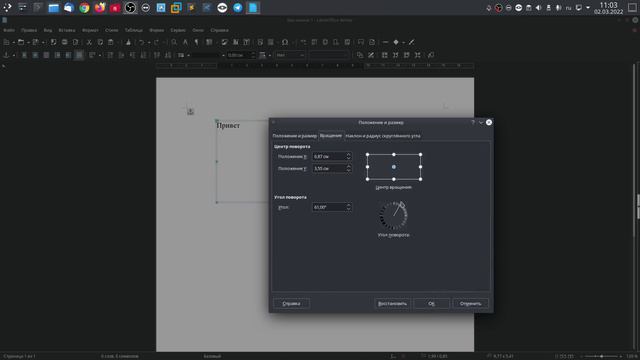Click the dialog's question mark help icon
Image resolution: width=640 pixels, height=360 pixels.
click(473, 122)
